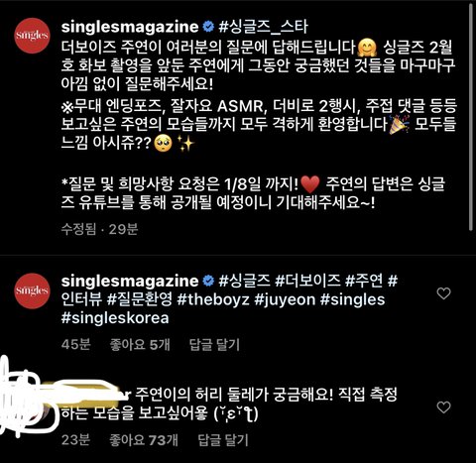Viewport: 476px width, 463px height.
Task: Open singles logo avatar beside hashtag comment
Action: coord(32,290)
